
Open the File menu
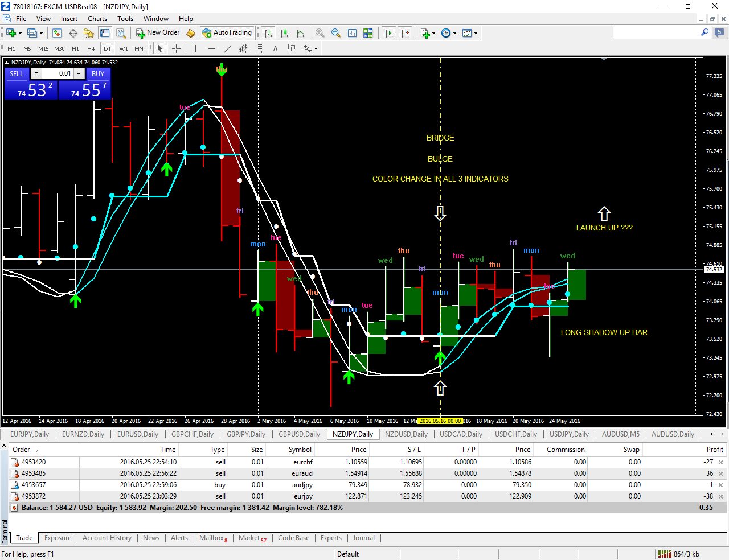point(21,19)
